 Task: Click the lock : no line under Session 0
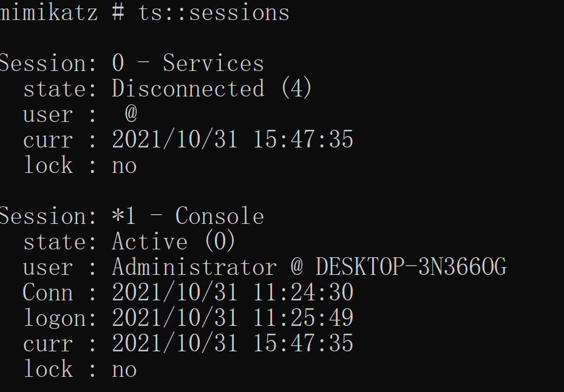coord(80,165)
